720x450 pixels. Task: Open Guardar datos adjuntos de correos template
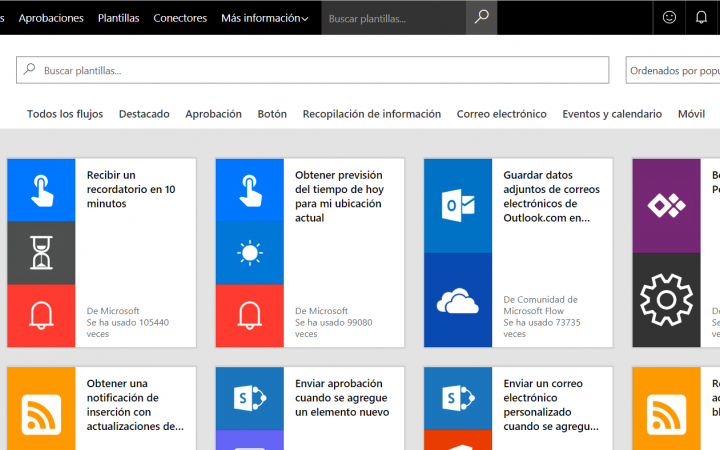[x=551, y=196]
